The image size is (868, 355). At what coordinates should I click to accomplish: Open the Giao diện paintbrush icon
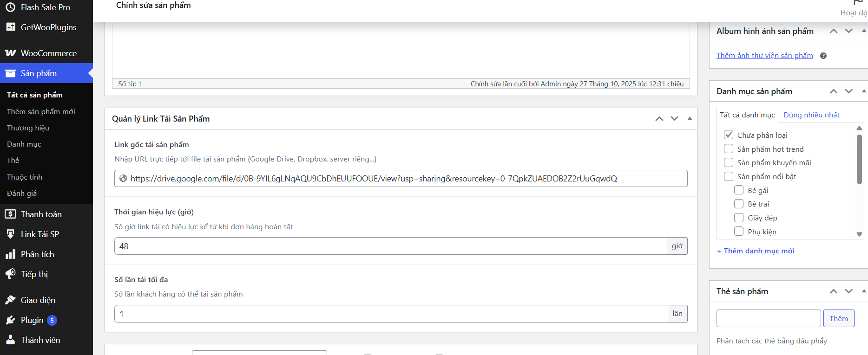pyautogui.click(x=10, y=300)
